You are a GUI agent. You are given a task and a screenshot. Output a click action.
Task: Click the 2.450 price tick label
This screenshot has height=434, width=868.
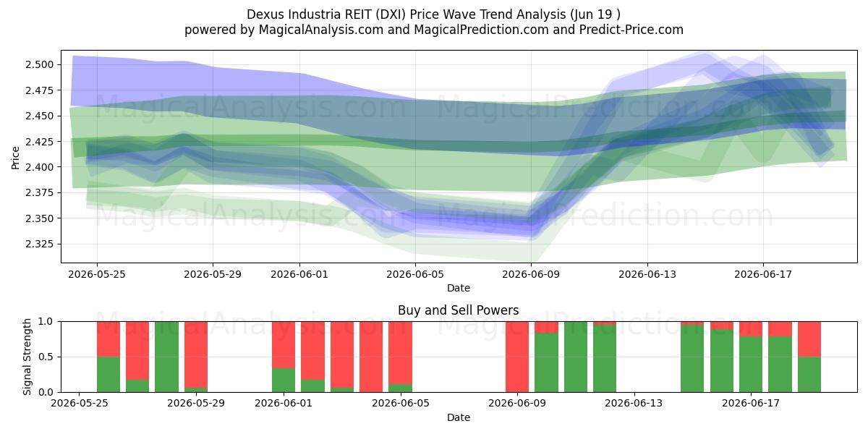[x=41, y=116]
